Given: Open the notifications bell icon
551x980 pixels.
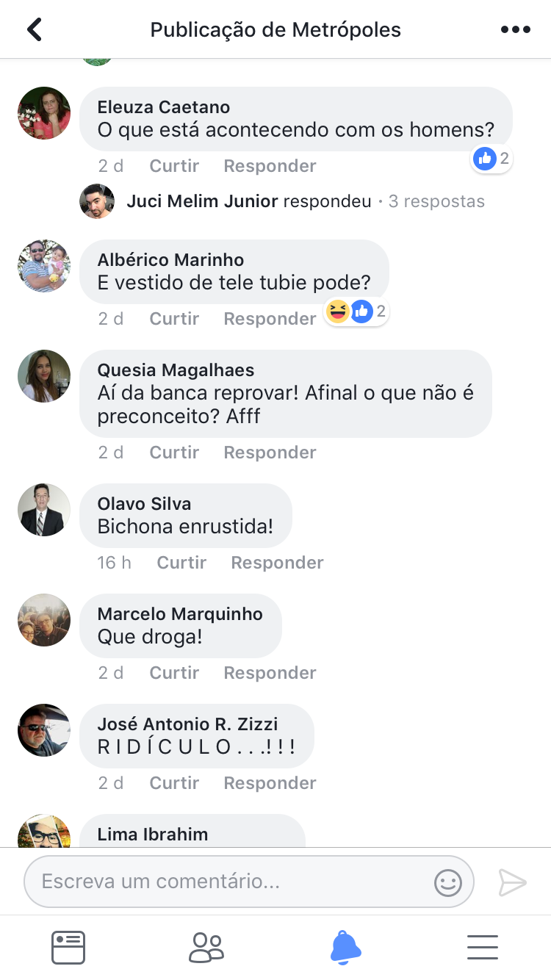Looking at the screenshot, I should click(x=345, y=947).
